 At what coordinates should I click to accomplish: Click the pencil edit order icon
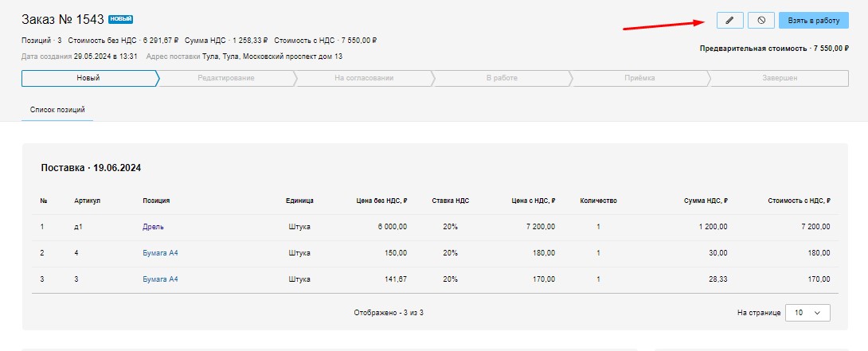[x=729, y=20]
